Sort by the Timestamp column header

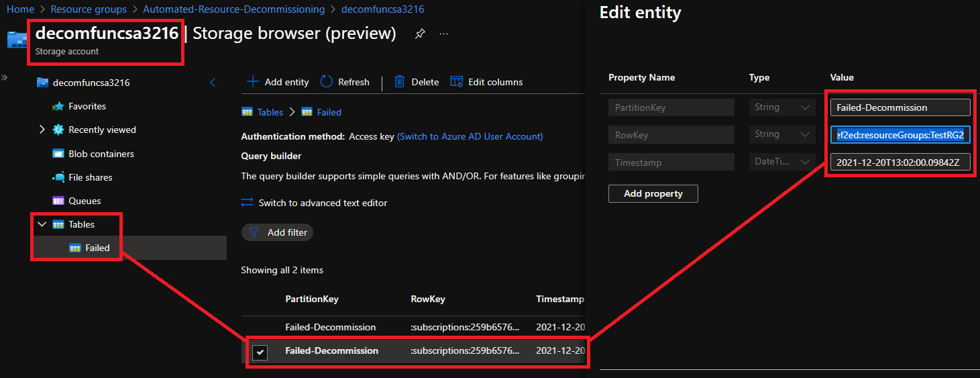click(x=560, y=299)
